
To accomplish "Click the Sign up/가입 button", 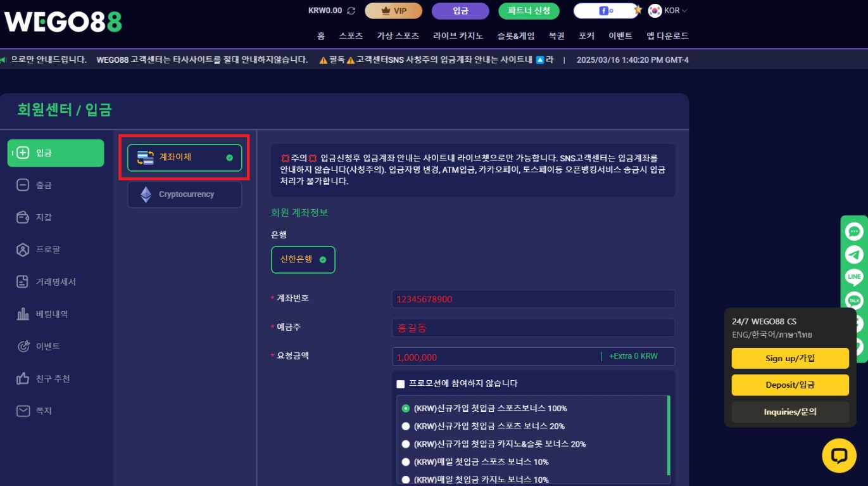I will (790, 358).
